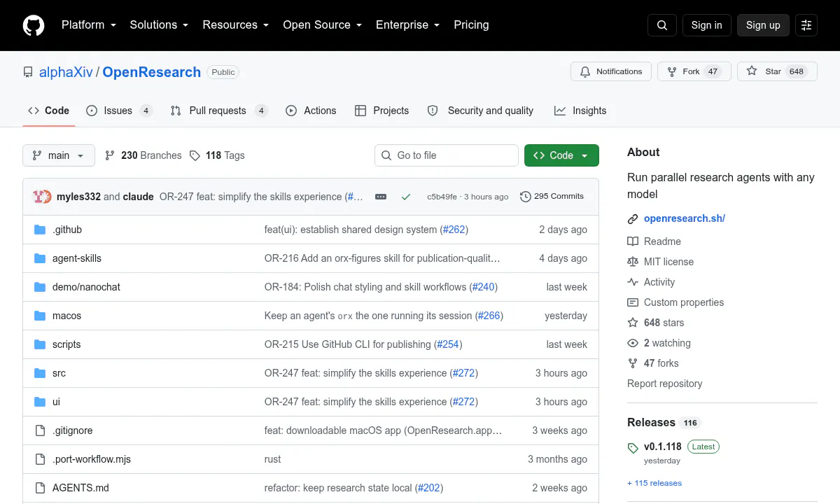Show the + 115 releases link

pyautogui.click(x=654, y=483)
